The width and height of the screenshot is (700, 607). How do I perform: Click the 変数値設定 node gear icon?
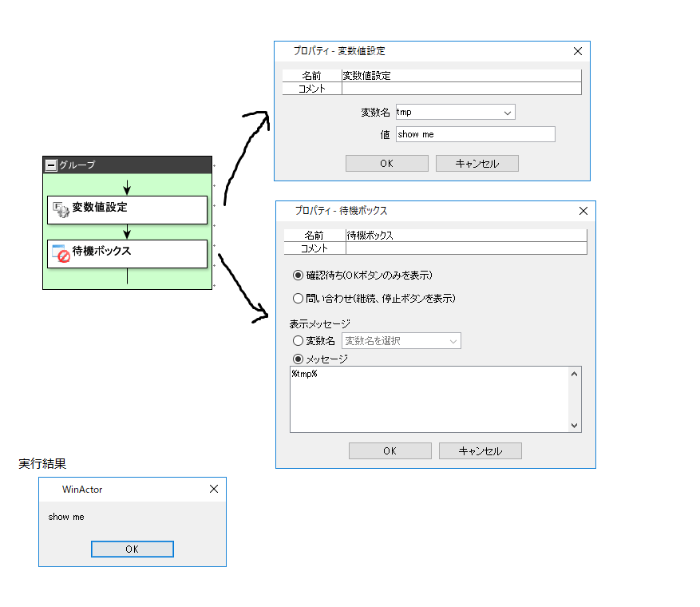coord(61,209)
